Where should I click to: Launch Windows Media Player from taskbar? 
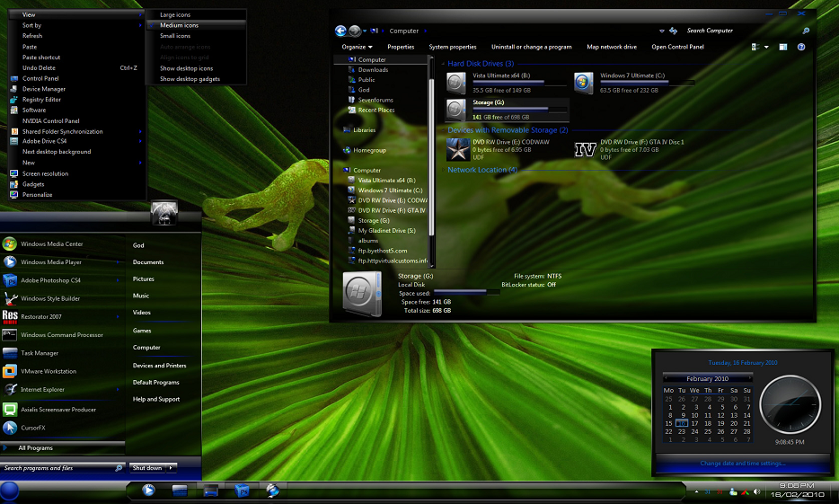[149, 490]
